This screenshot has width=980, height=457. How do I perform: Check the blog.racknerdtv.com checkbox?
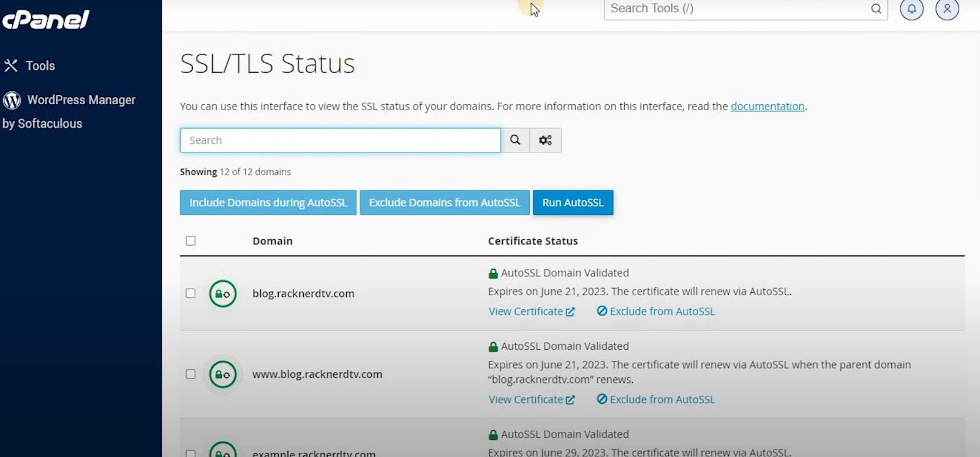click(190, 293)
